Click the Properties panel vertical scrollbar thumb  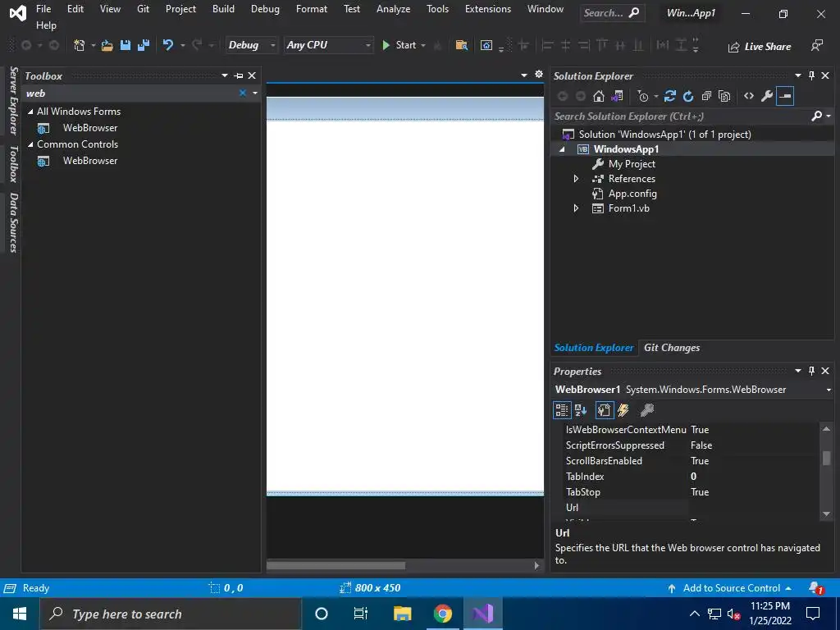(x=827, y=458)
